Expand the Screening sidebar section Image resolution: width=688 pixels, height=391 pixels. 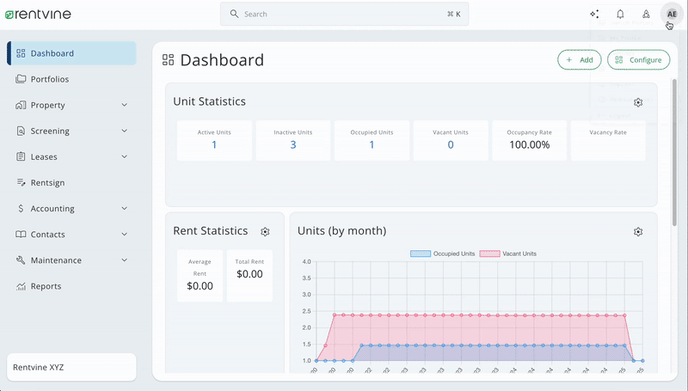click(72, 131)
